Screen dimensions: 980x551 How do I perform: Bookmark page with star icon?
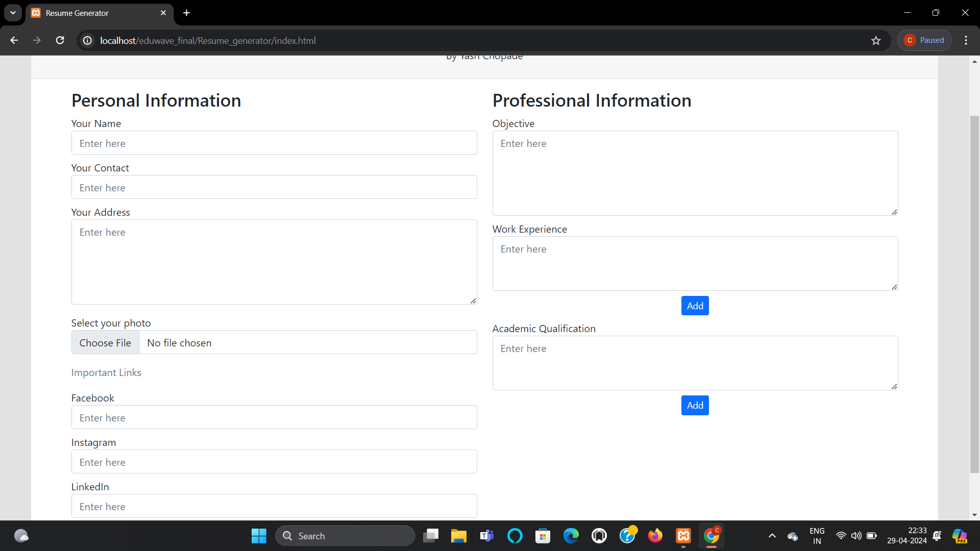coord(876,40)
